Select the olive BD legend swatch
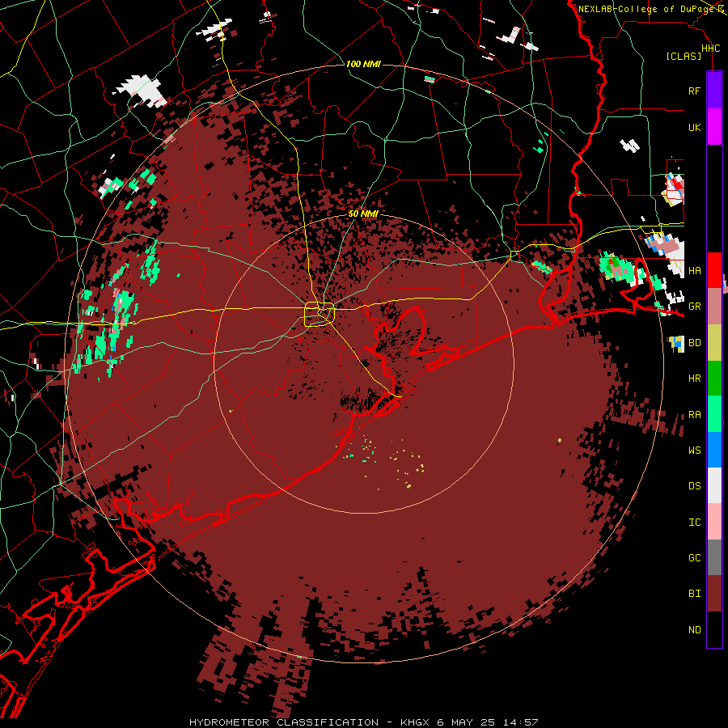This screenshot has width=728, height=728. coord(714,343)
